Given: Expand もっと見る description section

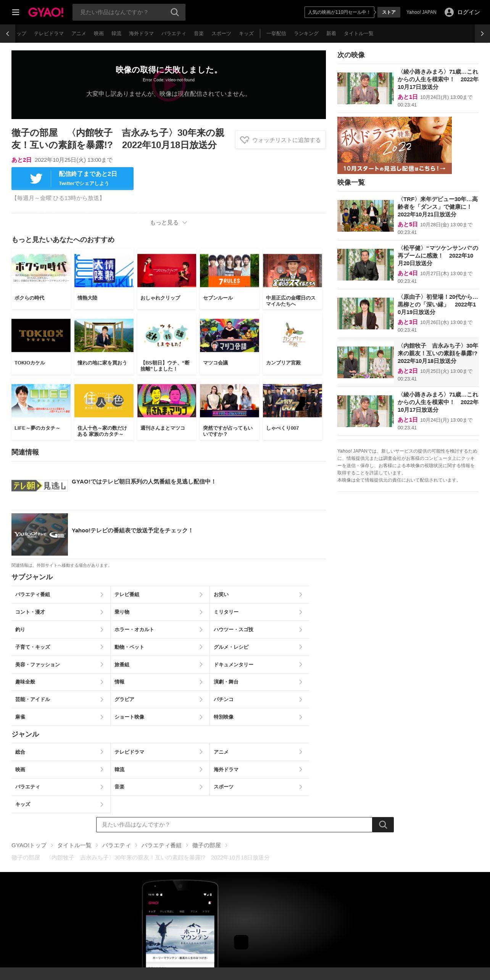Looking at the screenshot, I should click(x=169, y=222).
